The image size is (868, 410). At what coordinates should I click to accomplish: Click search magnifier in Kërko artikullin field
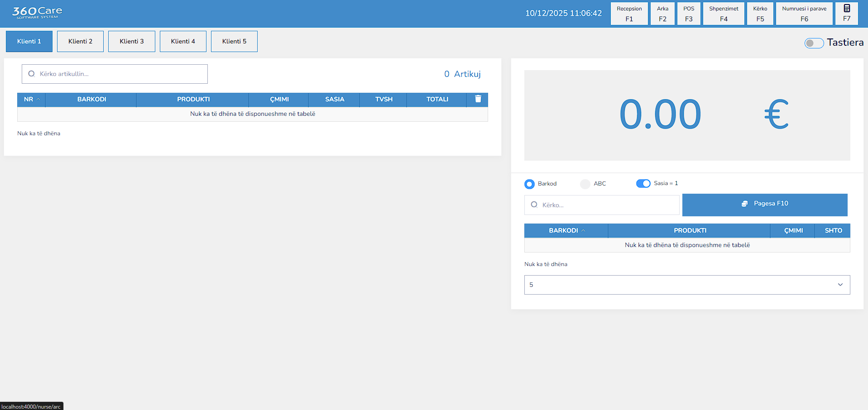point(31,74)
